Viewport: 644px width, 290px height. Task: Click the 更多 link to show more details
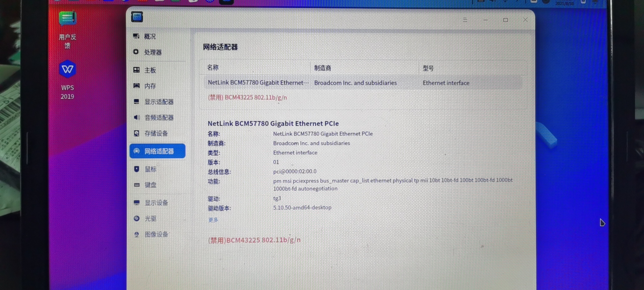[x=213, y=220]
